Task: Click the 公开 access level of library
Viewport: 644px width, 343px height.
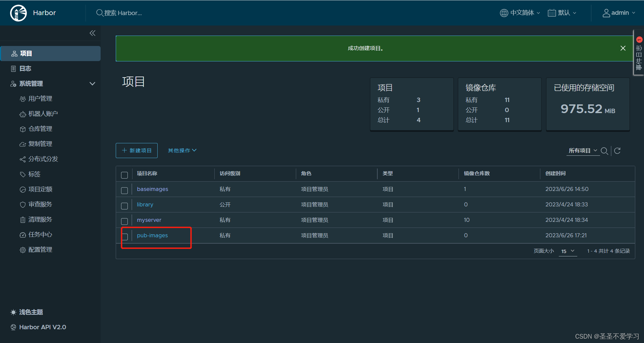Action: point(225,204)
